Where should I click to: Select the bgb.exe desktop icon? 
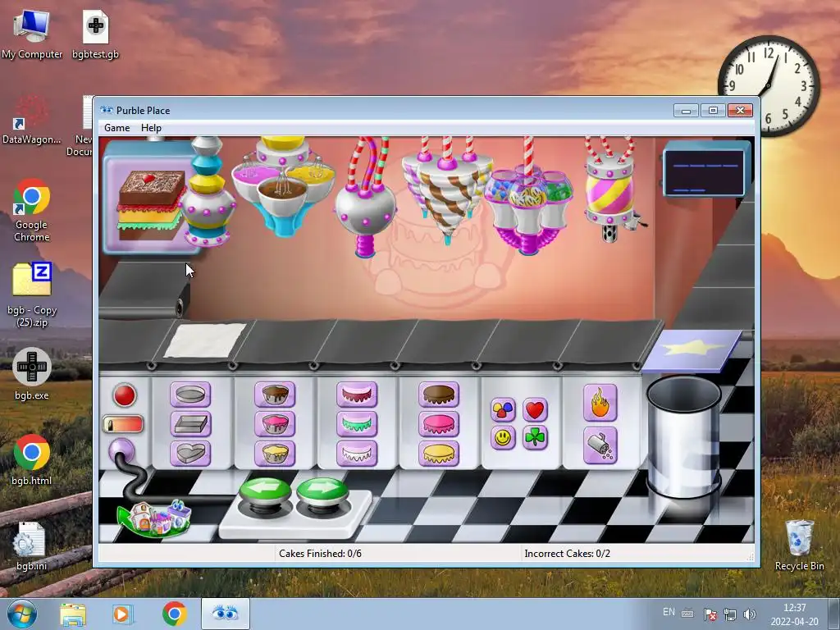pos(32,374)
